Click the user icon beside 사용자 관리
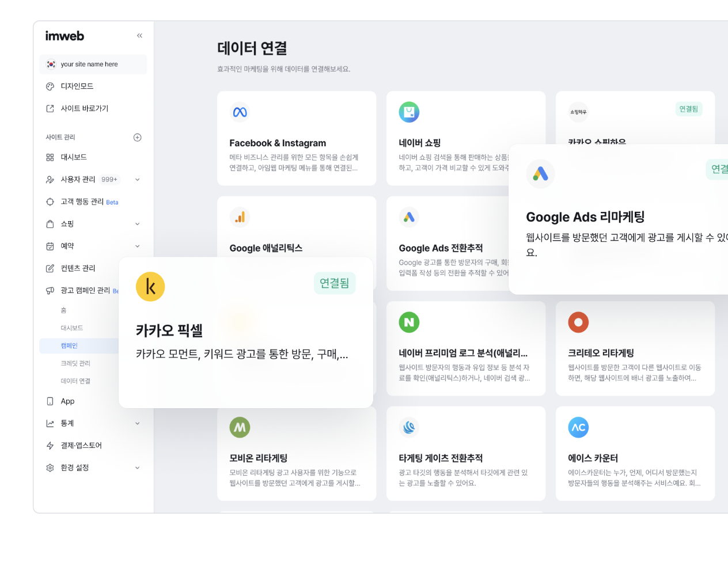Screen dimensions: 728x570 tap(50, 180)
